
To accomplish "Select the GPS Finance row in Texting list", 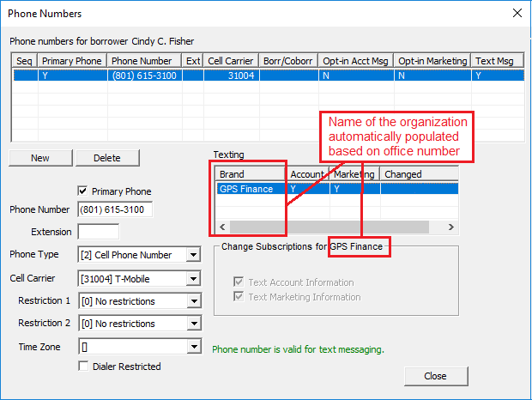I will (249, 189).
